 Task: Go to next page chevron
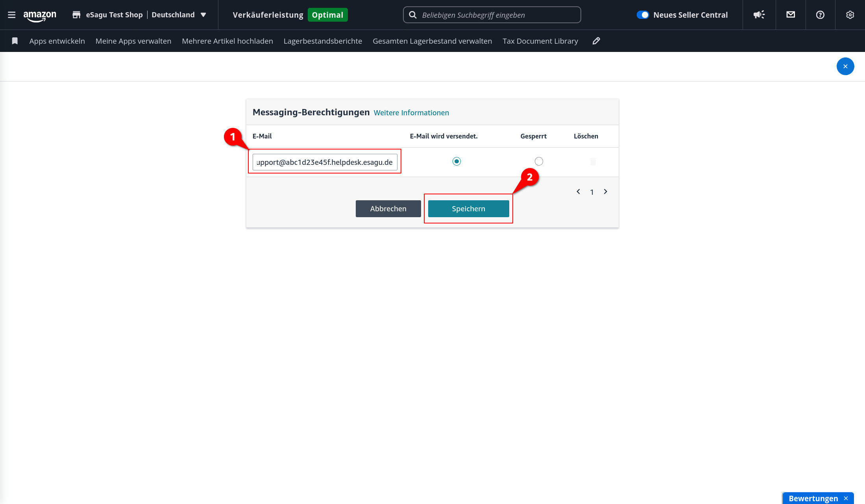(605, 192)
